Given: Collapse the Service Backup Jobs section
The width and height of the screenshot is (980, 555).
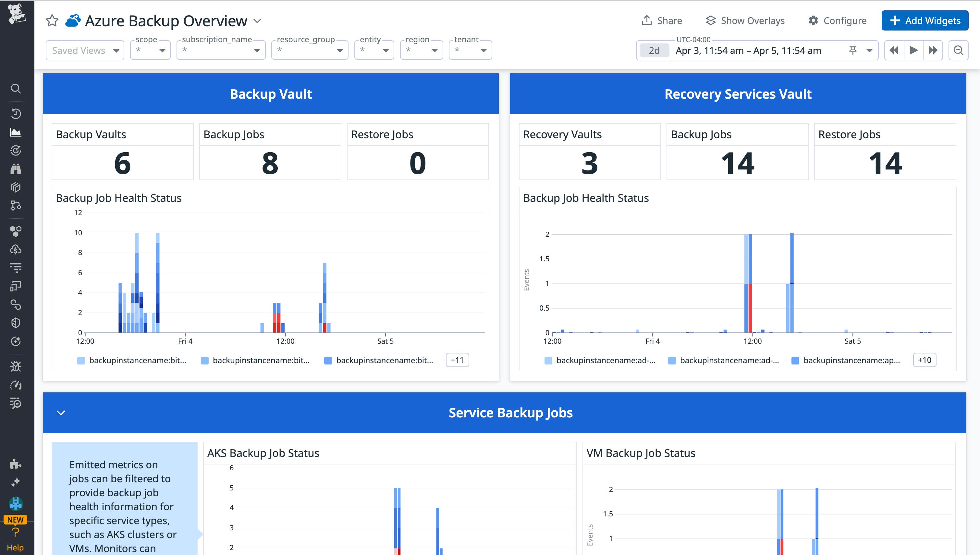Looking at the screenshot, I should point(60,413).
